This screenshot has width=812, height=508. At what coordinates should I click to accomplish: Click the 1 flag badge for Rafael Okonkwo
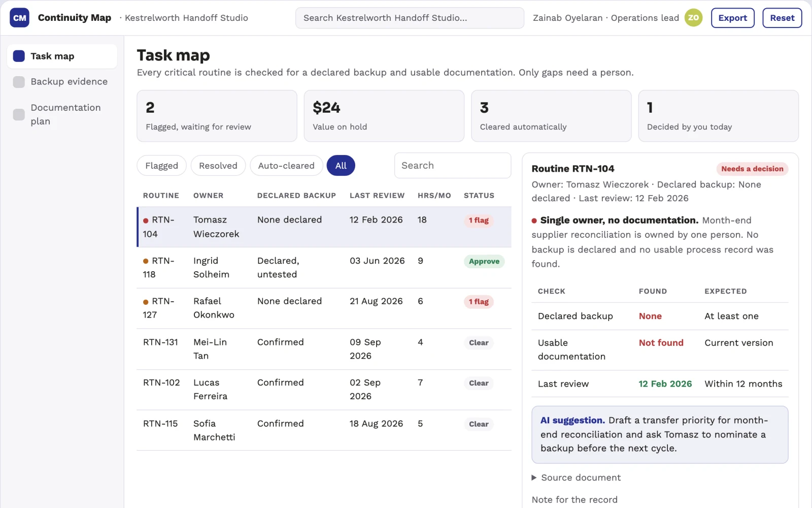point(479,302)
